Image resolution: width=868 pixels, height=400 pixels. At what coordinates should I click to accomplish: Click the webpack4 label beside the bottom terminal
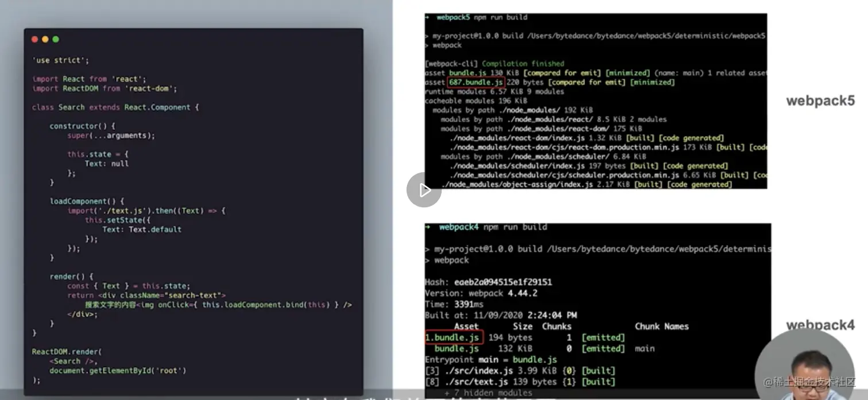(820, 325)
